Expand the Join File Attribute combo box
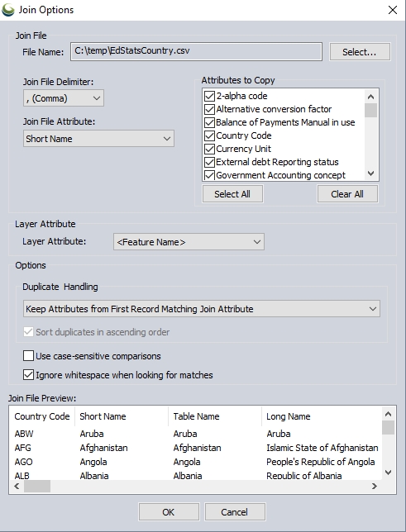This screenshot has width=406, height=532. tap(98, 139)
